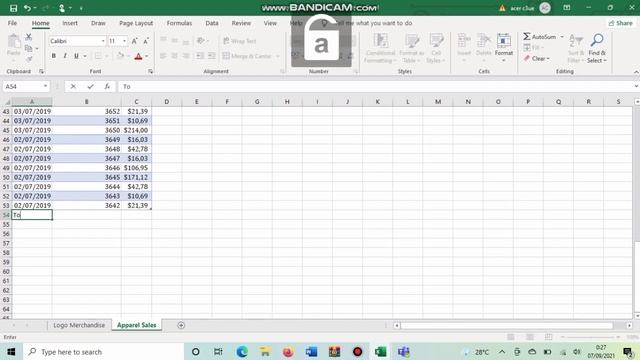640x360 pixels.
Task: Toggle underline formatting
Action: coord(76,56)
